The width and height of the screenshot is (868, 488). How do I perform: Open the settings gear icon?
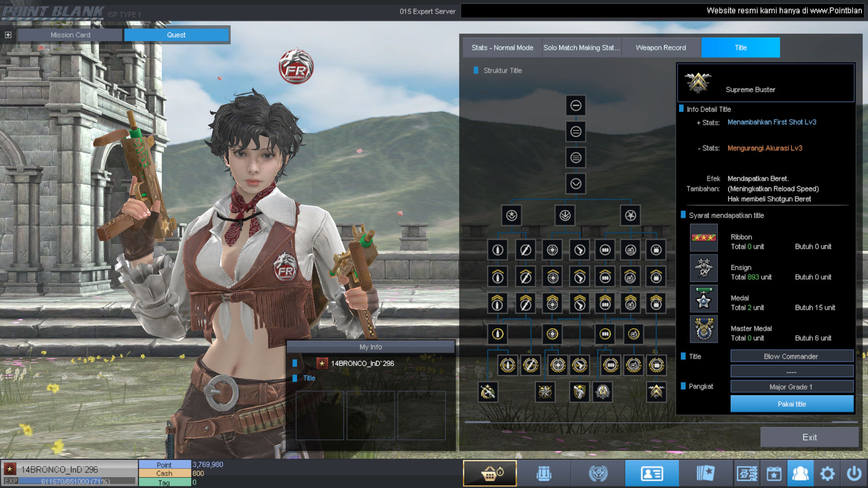[827, 473]
